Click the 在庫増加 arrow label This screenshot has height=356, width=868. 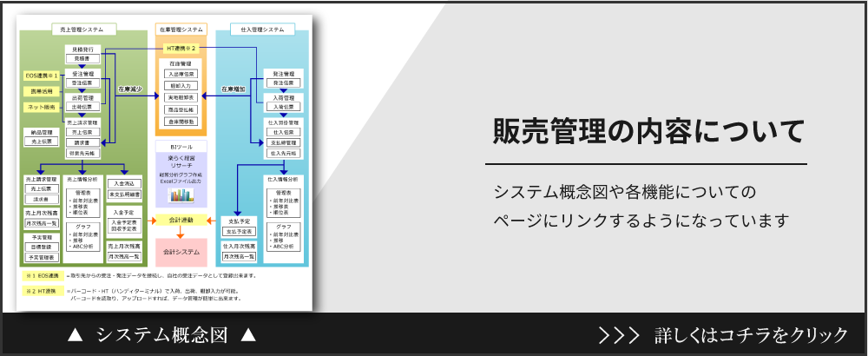coord(233,89)
